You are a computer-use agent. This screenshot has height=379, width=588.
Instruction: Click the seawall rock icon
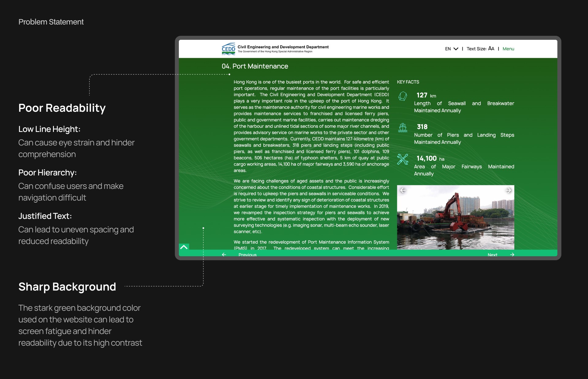pos(402,96)
